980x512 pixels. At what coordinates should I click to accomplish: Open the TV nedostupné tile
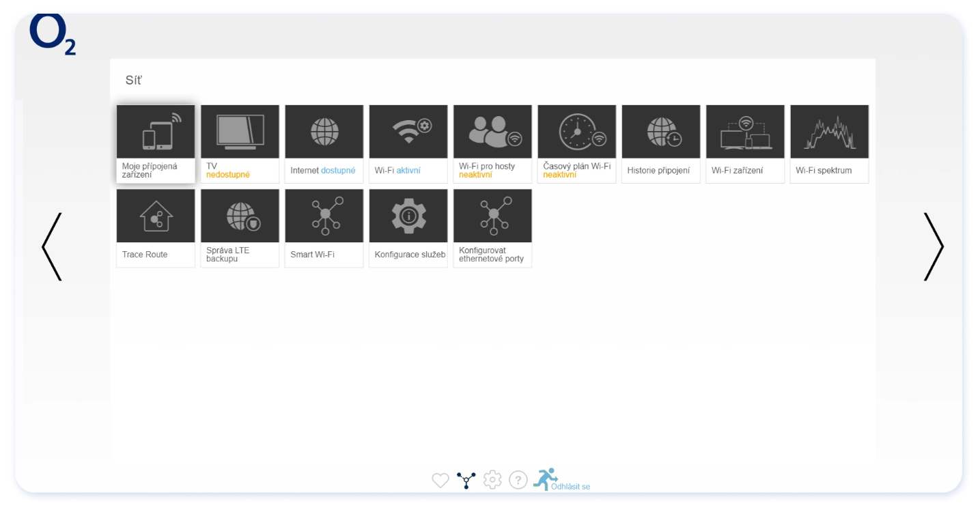(240, 143)
